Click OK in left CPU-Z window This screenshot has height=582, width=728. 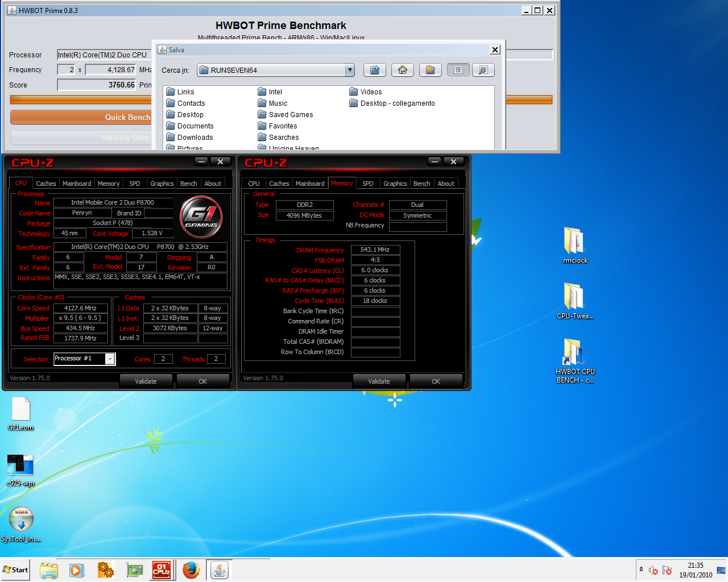tap(203, 381)
